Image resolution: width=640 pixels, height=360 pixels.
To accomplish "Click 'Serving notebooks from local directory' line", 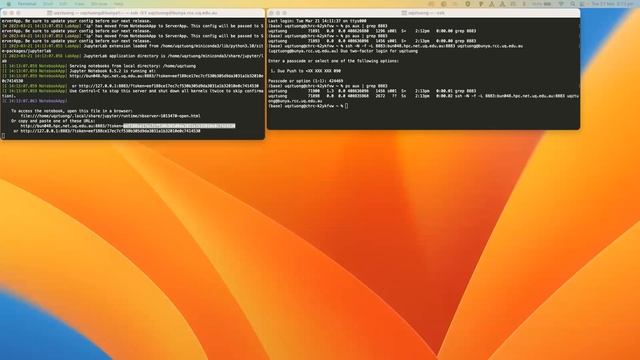I will pyautogui.click(x=132, y=66).
